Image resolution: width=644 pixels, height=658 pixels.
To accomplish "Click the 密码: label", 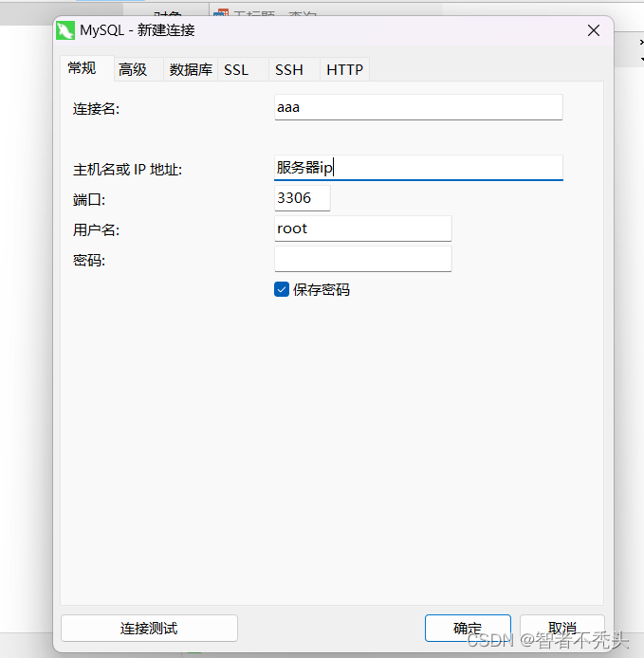I will click(88, 261).
